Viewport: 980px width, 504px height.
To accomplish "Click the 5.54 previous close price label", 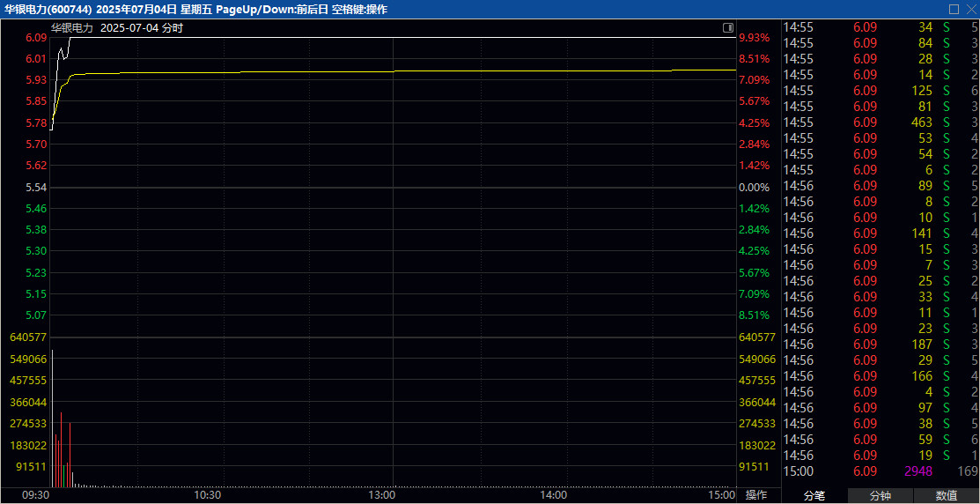I will click(x=36, y=188).
